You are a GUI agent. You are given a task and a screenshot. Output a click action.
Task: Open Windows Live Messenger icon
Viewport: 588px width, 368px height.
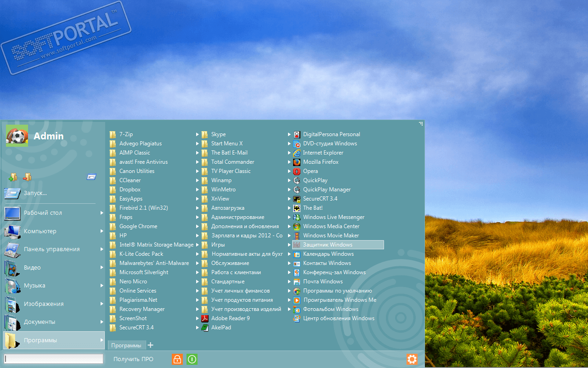click(297, 217)
